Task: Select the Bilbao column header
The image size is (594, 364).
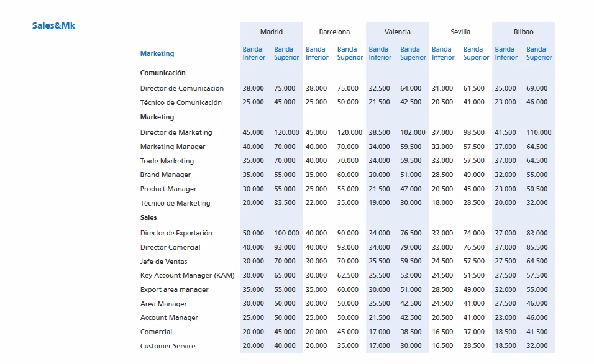Action: coord(522,32)
